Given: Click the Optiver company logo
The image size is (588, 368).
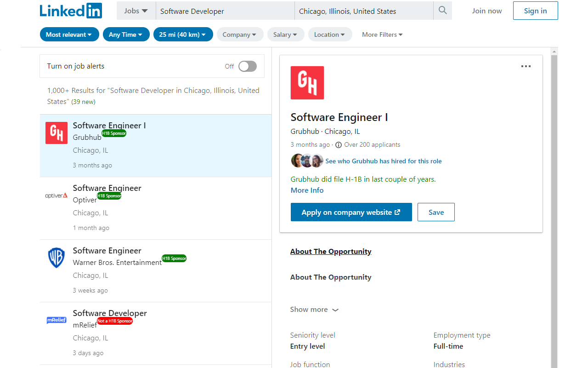Looking at the screenshot, I should [57, 195].
